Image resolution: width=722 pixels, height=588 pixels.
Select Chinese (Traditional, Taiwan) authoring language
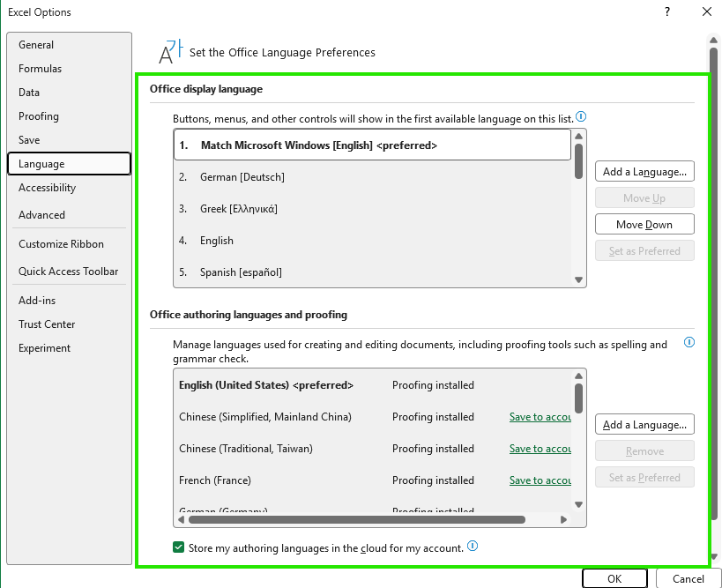coord(372,449)
